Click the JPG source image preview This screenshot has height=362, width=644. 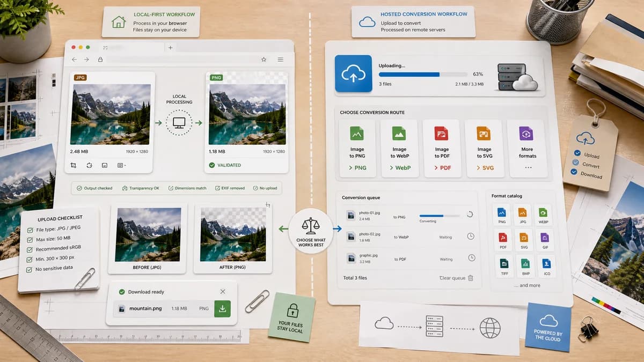(x=111, y=114)
